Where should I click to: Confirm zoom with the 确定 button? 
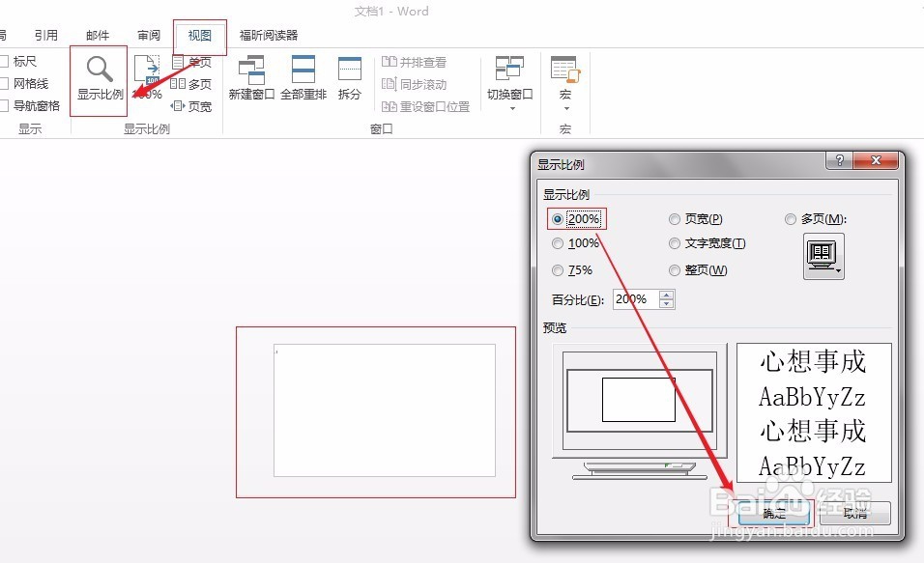(773, 513)
